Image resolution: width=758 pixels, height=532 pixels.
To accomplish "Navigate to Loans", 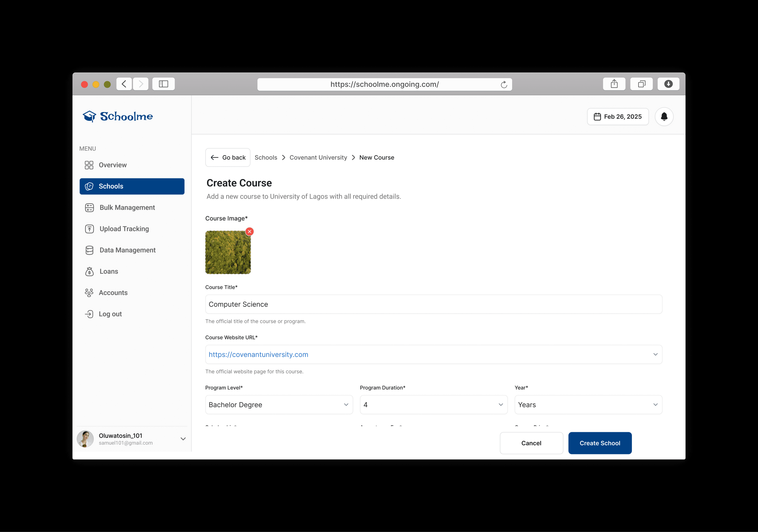I will click(132, 271).
